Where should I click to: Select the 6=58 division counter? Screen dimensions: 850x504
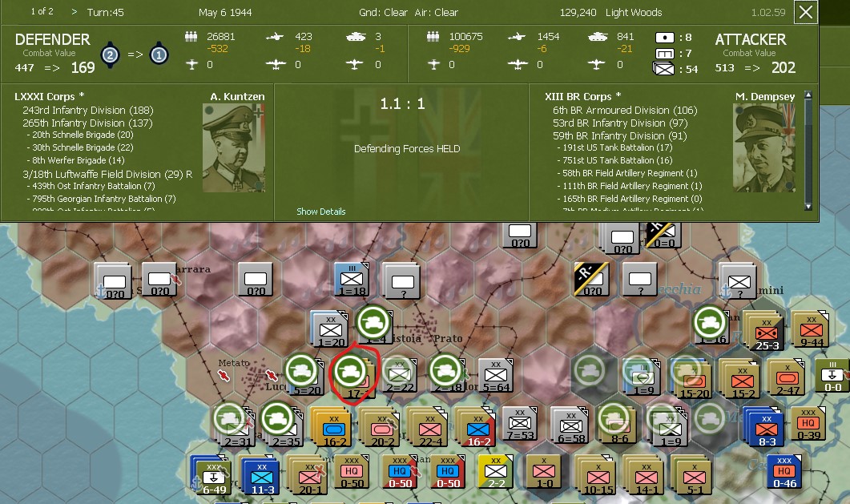[x=569, y=426]
